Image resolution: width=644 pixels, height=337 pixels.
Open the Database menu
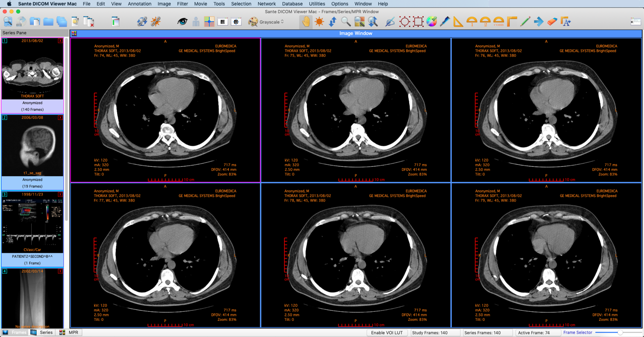[292, 4]
